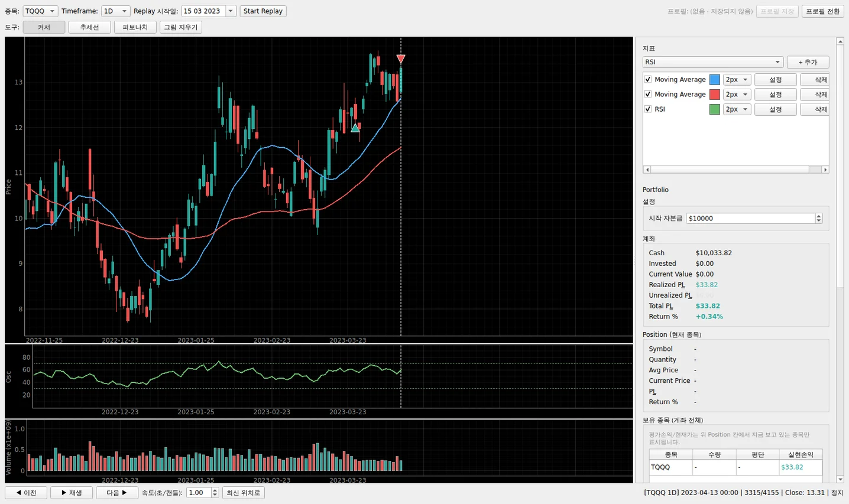Toggle the blue Moving Average checkbox

click(x=648, y=80)
